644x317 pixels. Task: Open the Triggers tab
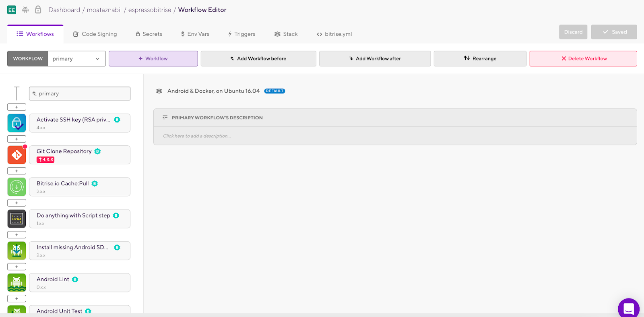(x=242, y=34)
